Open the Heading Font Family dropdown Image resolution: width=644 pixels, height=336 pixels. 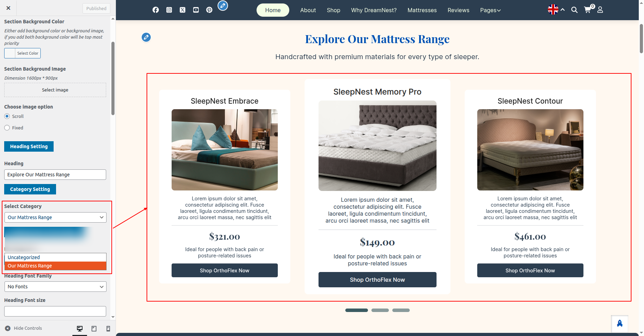[55, 287]
